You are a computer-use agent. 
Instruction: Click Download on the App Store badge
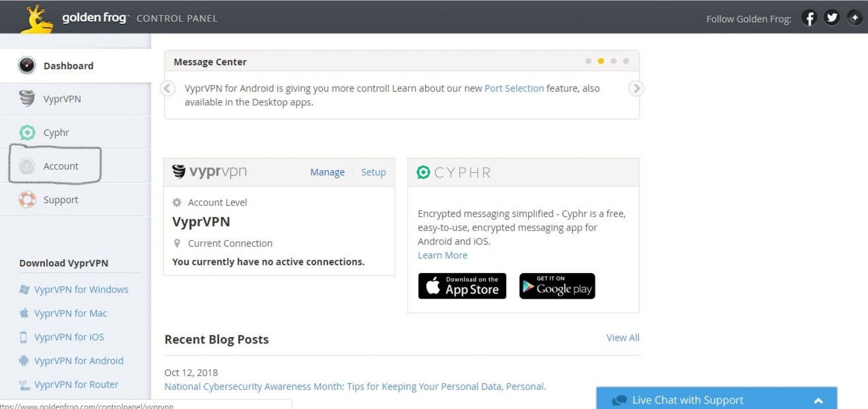462,286
